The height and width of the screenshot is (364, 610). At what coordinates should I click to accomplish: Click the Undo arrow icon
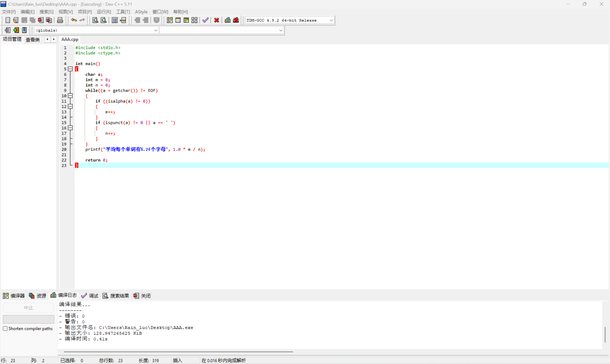(74, 20)
